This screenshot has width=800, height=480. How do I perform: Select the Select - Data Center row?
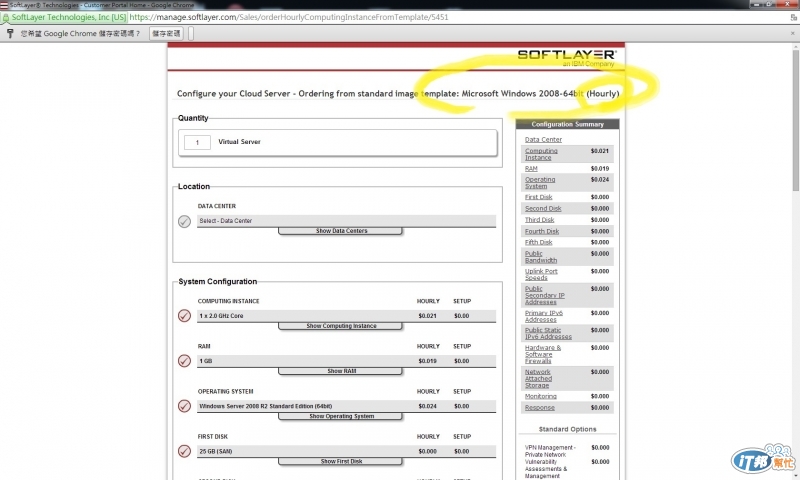click(346, 221)
